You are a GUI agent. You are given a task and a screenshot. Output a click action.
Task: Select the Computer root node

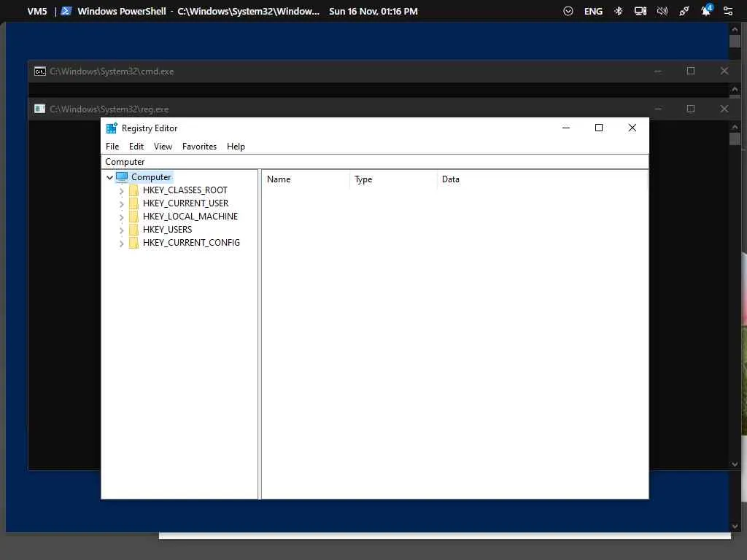tap(151, 177)
